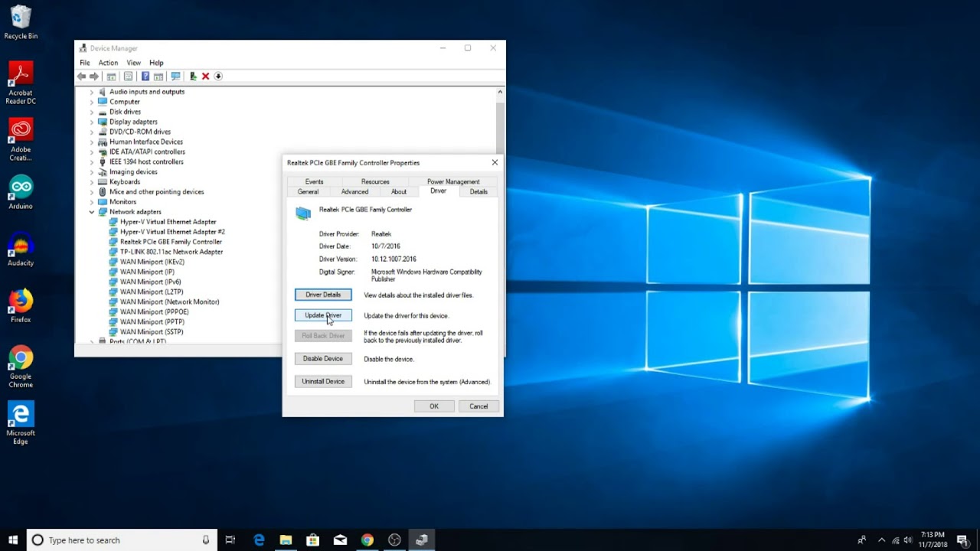Open Adobe Creative Cloud desktop icon
Image resolution: width=980 pixels, height=551 pixels.
point(21,139)
